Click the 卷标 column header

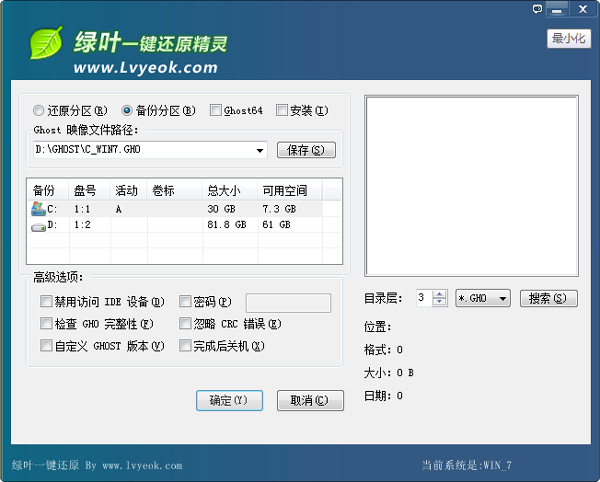(174, 190)
